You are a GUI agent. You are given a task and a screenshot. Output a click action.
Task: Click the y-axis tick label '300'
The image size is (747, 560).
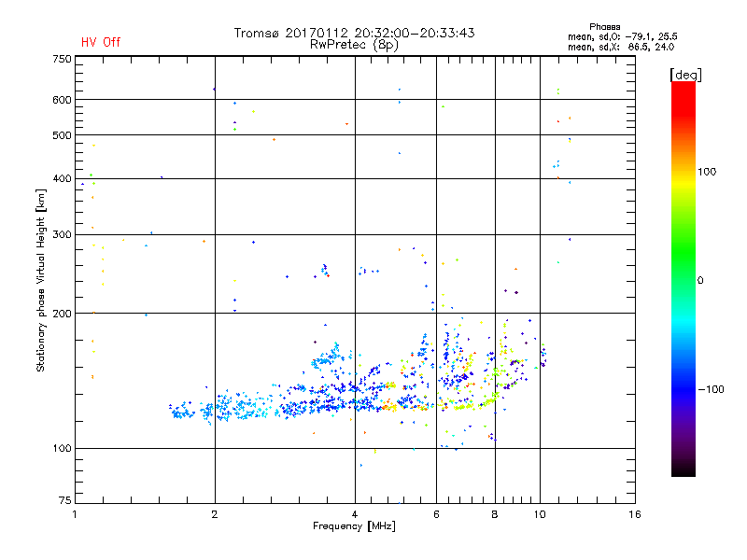(x=62, y=234)
